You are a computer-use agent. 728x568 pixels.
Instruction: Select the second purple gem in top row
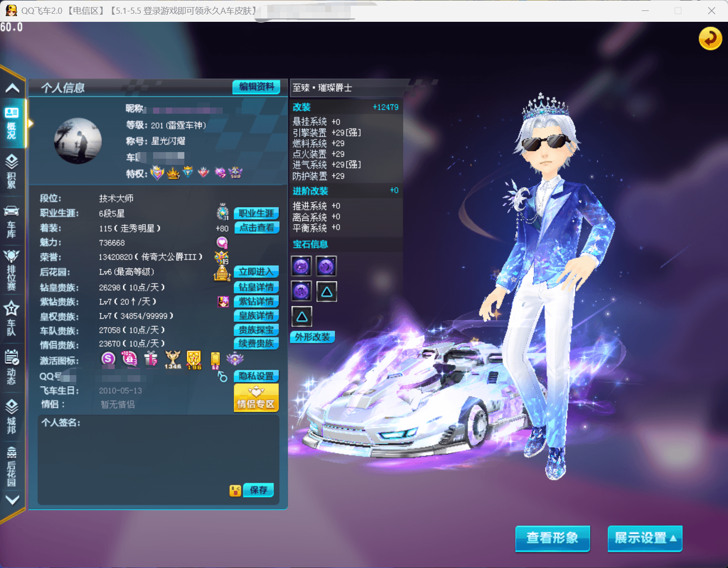click(x=326, y=266)
